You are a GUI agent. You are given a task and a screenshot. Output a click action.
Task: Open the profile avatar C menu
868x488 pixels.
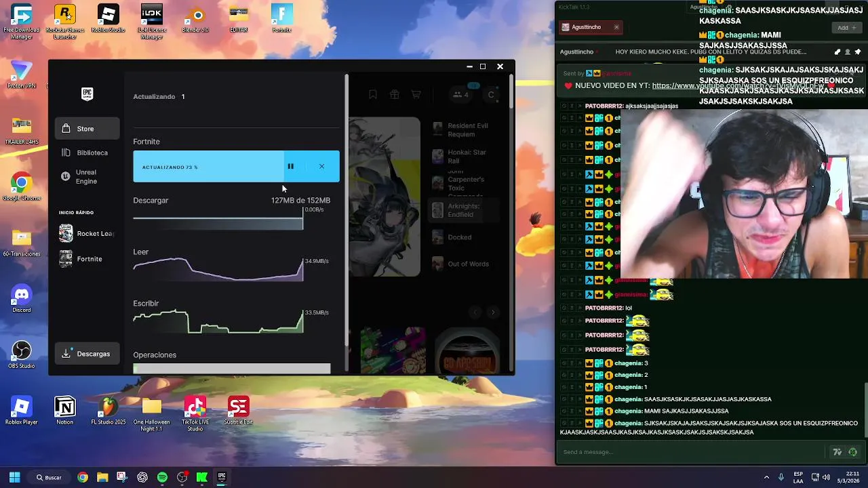click(x=491, y=95)
